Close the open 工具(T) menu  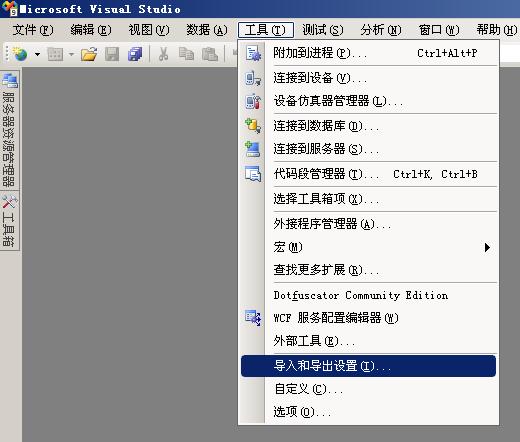[x=266, y=30]
